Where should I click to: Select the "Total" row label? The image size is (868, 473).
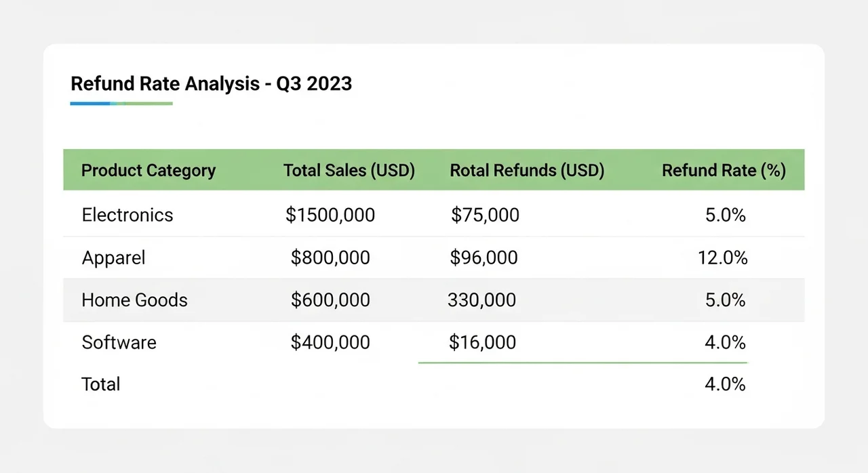pos(100,384)
